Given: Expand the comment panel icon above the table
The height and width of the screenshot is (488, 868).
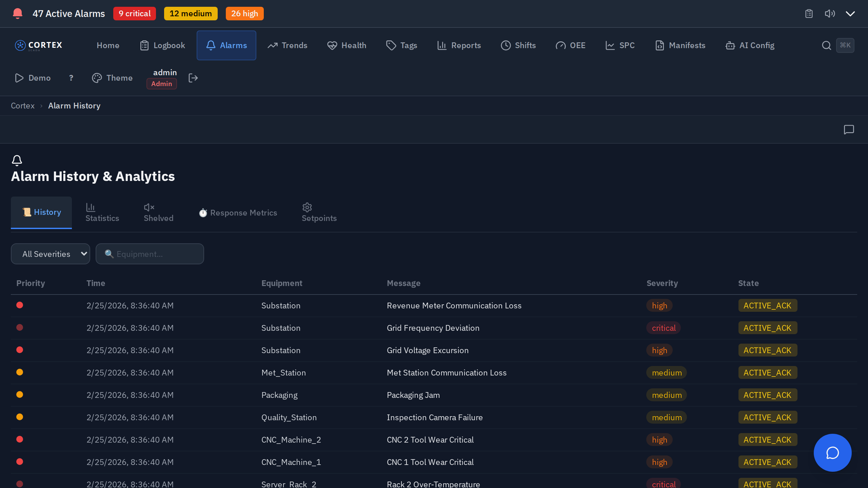Looking at the screenshot, I should pyautogui.click(x=849, y=130).
